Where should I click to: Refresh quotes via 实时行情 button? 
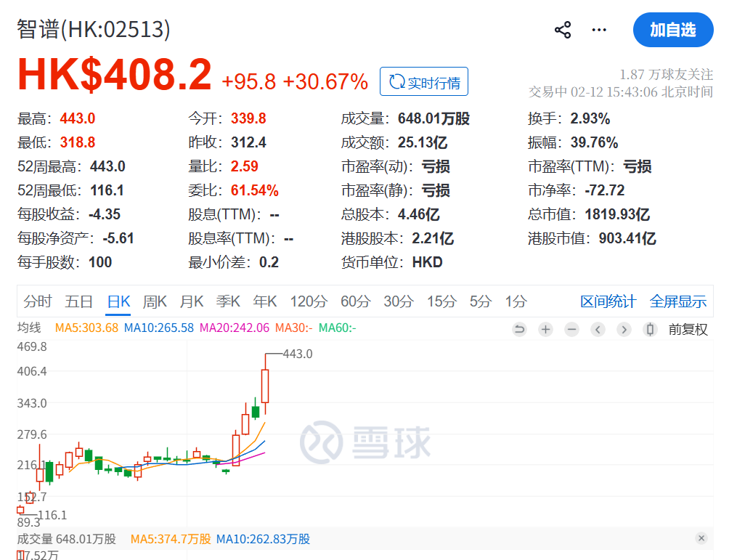pos(424,81)
